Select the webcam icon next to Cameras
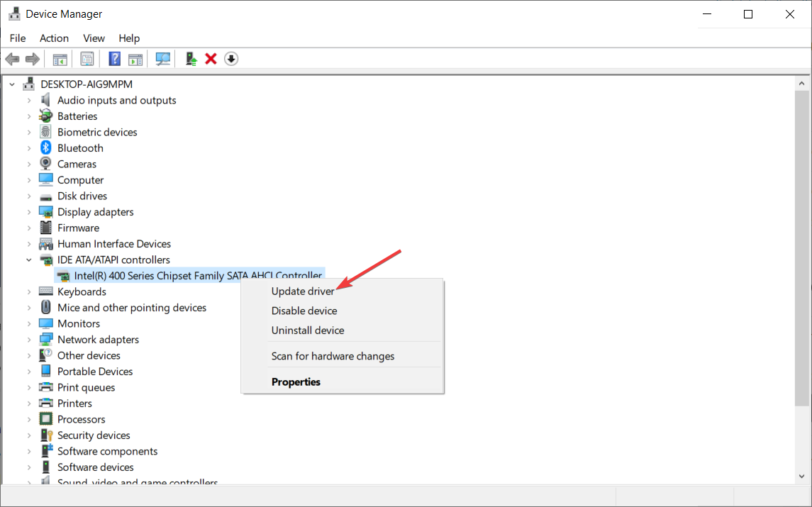Screen dimensions: 812x507 (45, 164)
